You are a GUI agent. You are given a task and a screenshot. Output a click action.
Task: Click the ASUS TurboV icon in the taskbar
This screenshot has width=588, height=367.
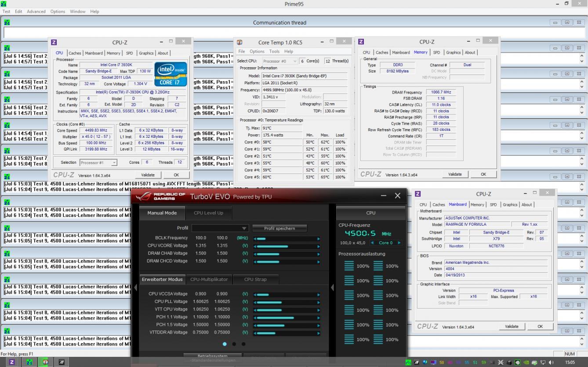tap(61, 362)
